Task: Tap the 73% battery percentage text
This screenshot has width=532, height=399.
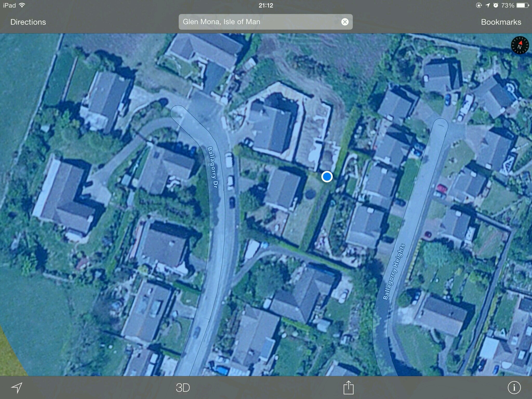Action: tap(508, 5)
